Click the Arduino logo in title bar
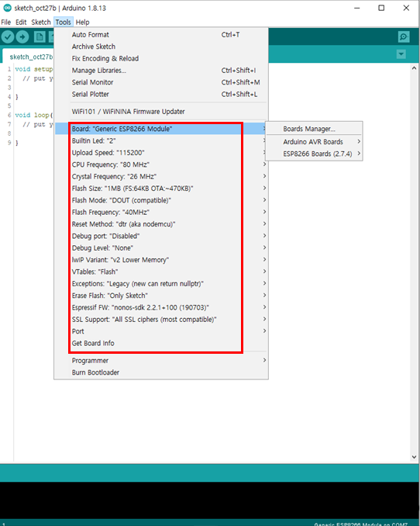 8,8
